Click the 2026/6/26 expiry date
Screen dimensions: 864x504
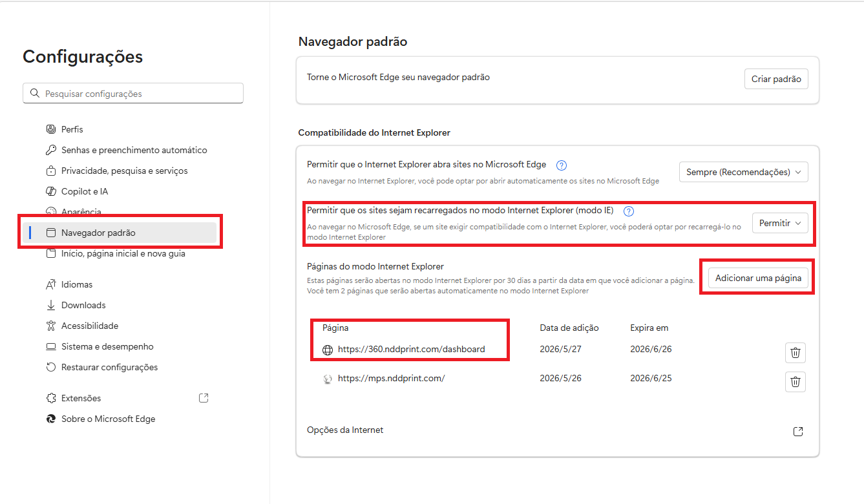(x=651, y=349)
